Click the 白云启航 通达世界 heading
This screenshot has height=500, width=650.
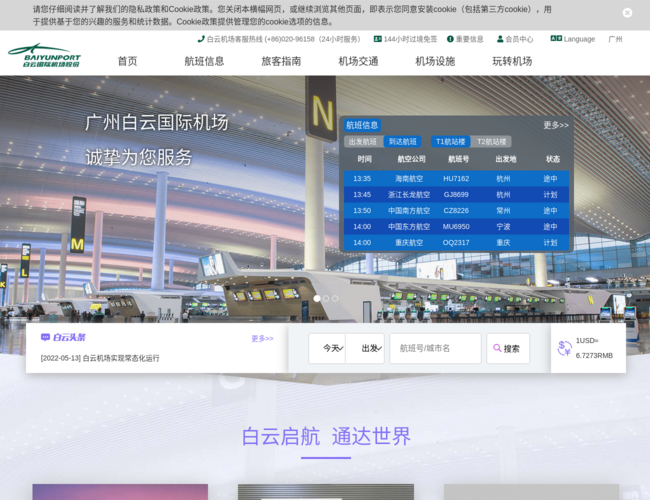point(326,436)
